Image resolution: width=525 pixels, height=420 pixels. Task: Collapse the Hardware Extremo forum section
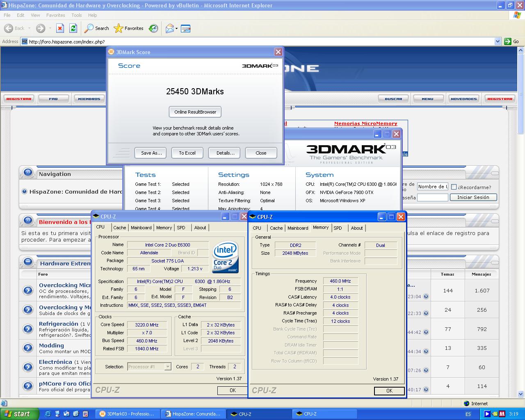28,261
